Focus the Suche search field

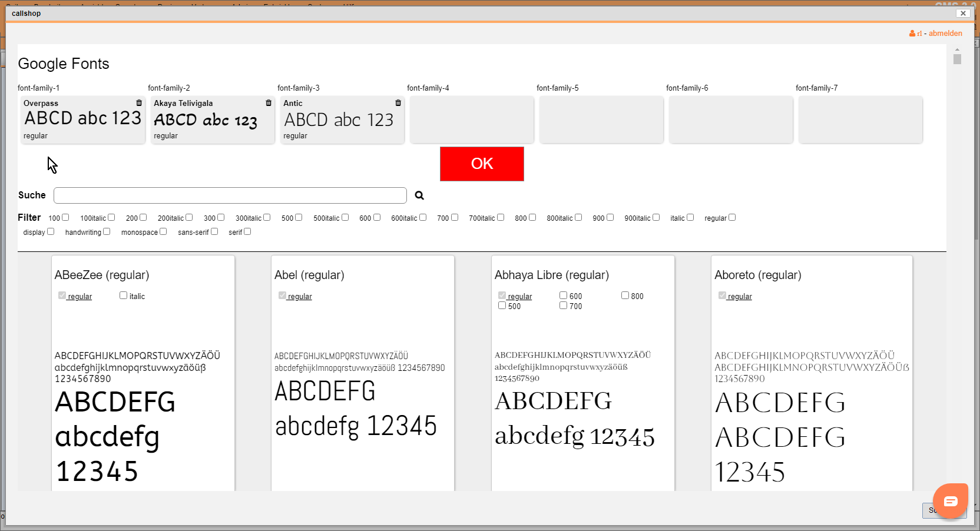tap(230, 195)
